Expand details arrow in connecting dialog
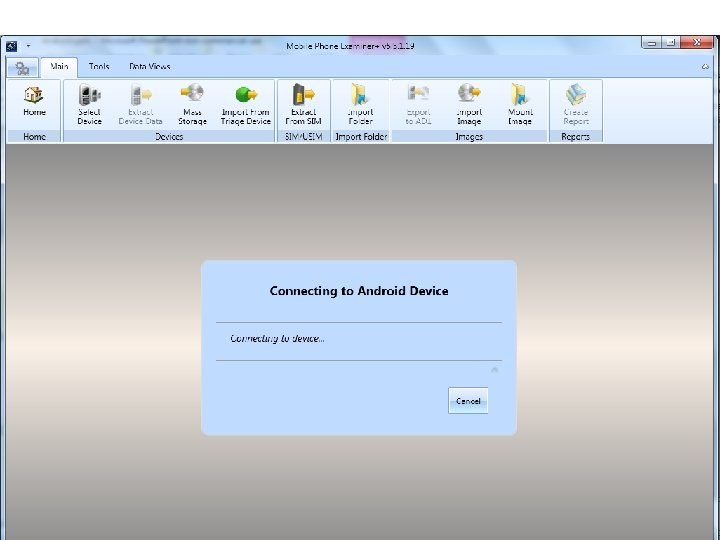The image size is (720, 540). point(494,370)
